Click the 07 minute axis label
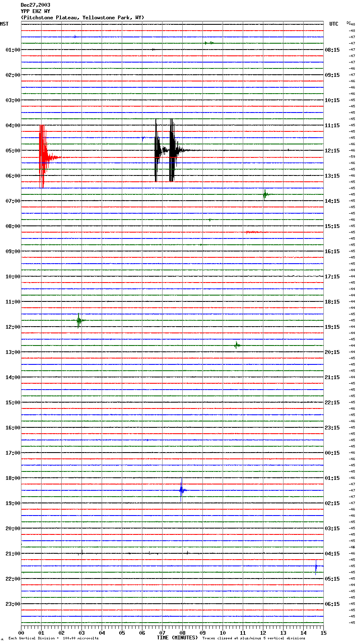Image resolution: width=357 pixels, height=644 pixels. coord(162,633)
